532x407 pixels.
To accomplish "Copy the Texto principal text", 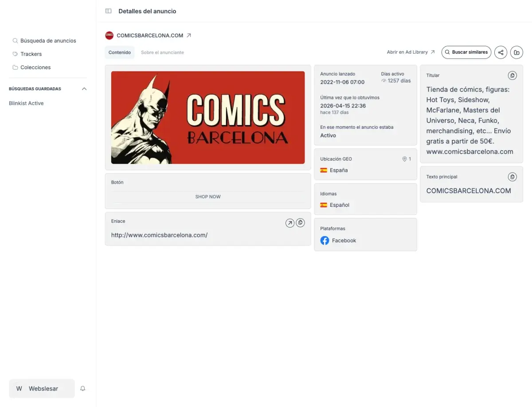I will coord(512,177).
